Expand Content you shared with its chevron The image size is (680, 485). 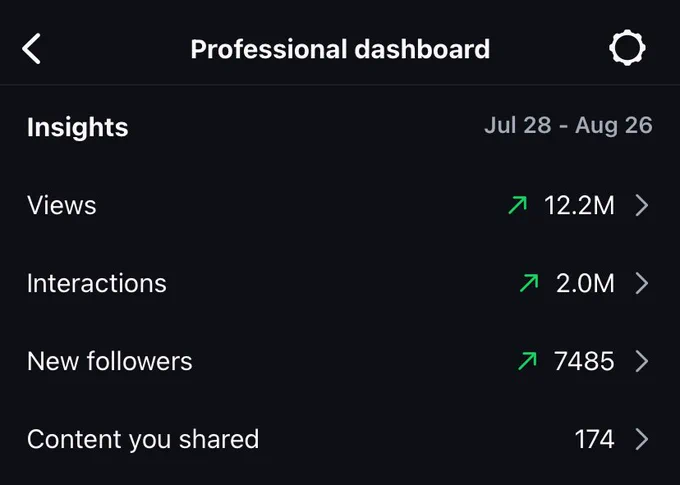(x=642, y=439)
